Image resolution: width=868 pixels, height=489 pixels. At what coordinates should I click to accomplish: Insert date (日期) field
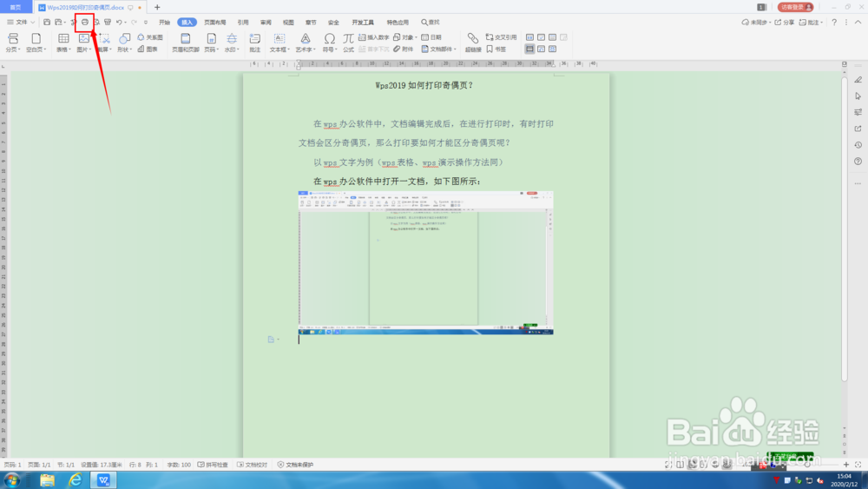[x=431, y=37]
